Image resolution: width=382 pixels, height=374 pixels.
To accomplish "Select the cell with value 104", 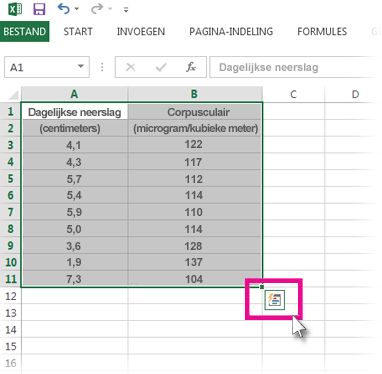I will [195, 279].
